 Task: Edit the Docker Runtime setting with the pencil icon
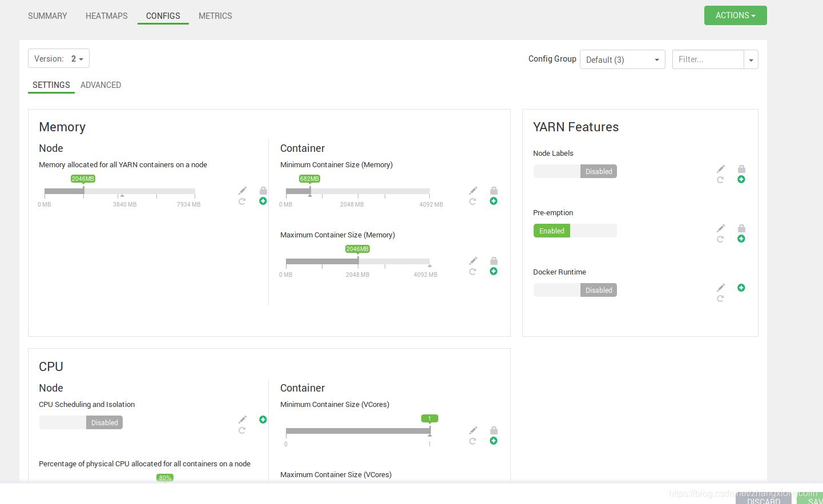(x=721, y=288)
